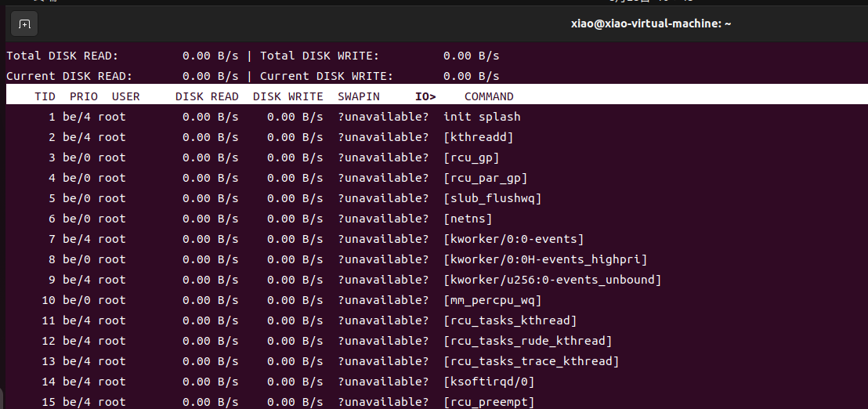Select the USER column header

tap(125, 96)
